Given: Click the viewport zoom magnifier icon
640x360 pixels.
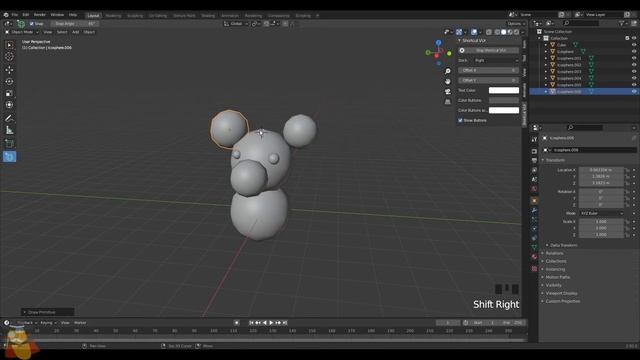Looking at the screenshot, I should [448, 71].
